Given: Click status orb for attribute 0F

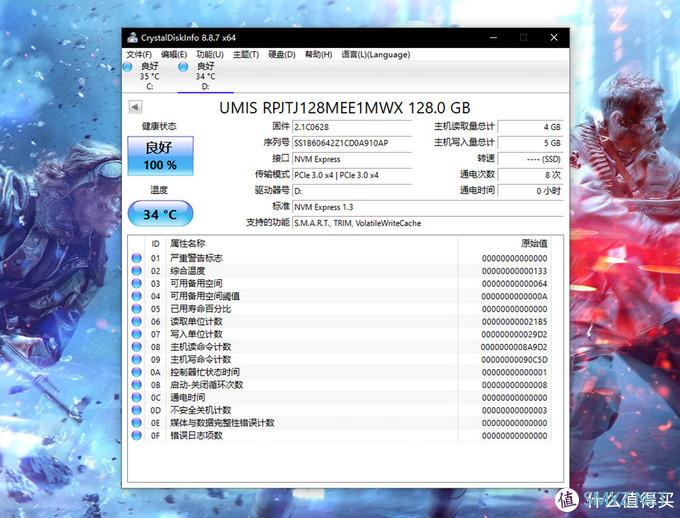Looking at the screenshot, I should click(137, 435).
